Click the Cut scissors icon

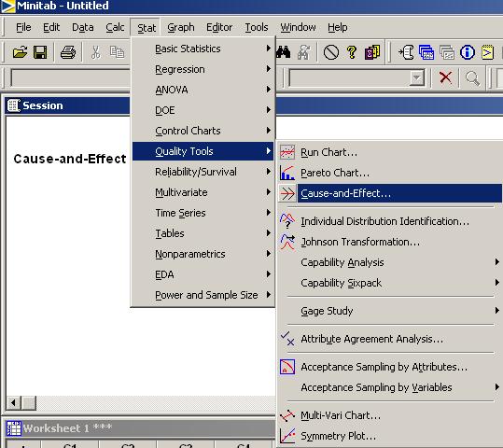(96, 52)
